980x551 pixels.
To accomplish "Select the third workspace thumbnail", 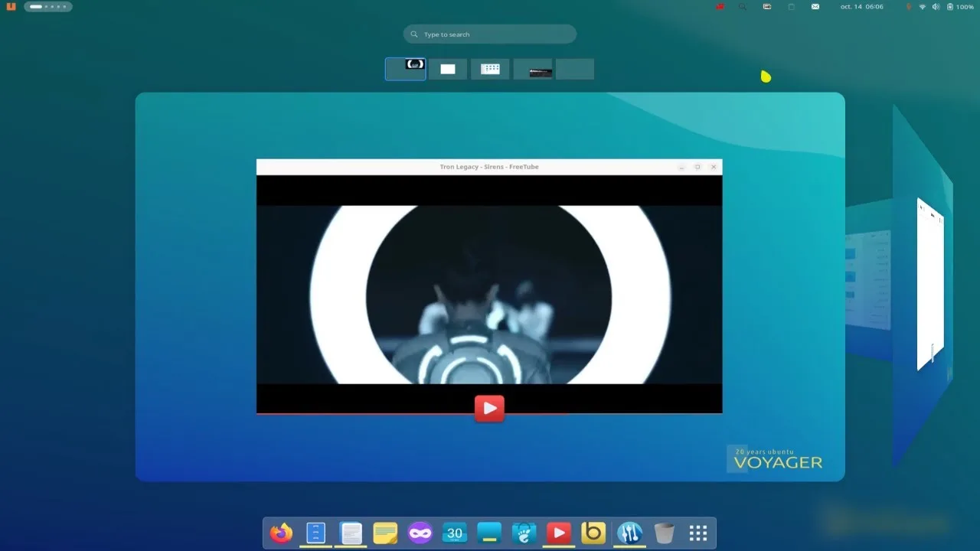I will coord(490,69).
